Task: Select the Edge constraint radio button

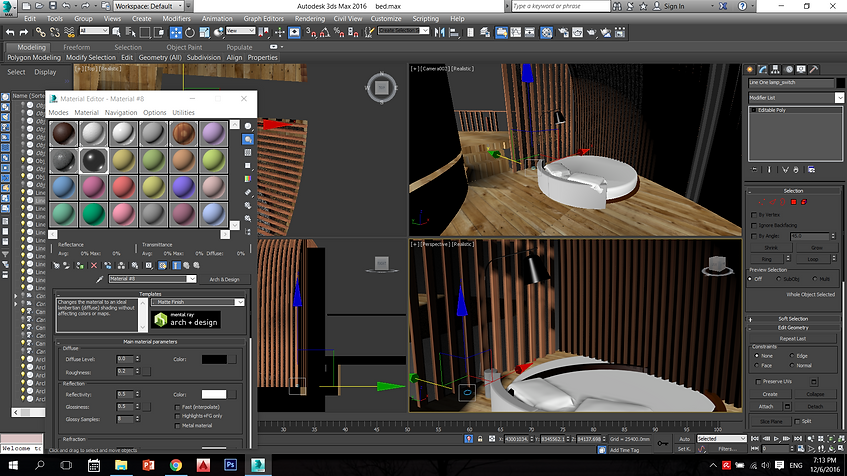Action: pos(792,356)
